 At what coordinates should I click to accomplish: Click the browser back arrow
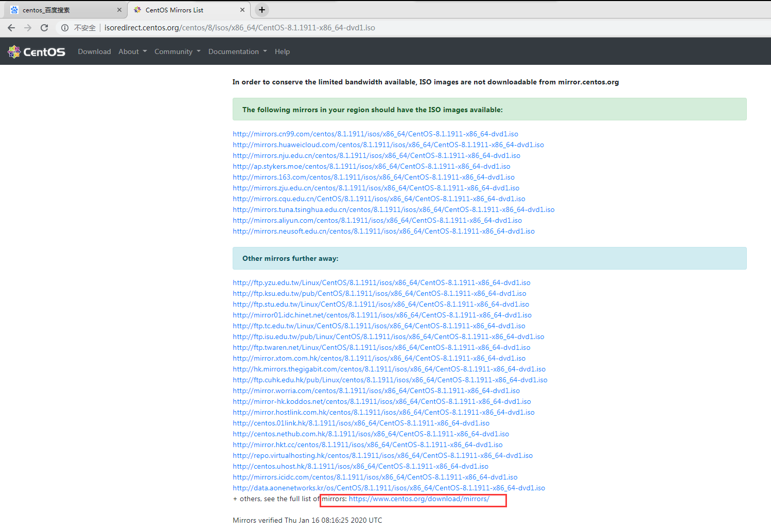click(11, 28)
